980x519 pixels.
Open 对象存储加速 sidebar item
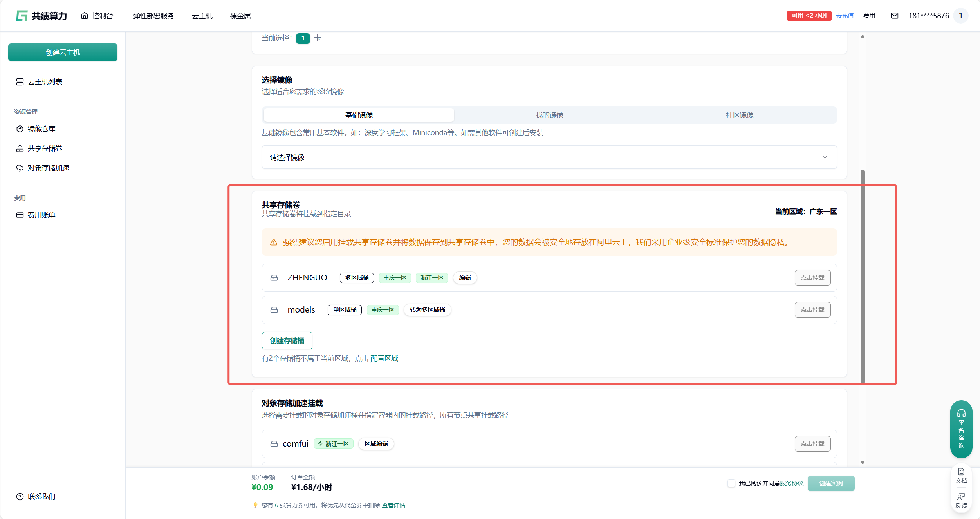click(x=48, y=168)
